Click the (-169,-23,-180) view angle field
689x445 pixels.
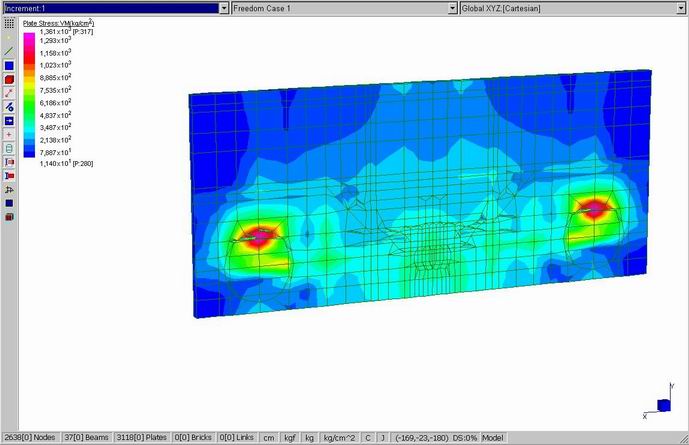pyautogui.click(x=422, y=438)
